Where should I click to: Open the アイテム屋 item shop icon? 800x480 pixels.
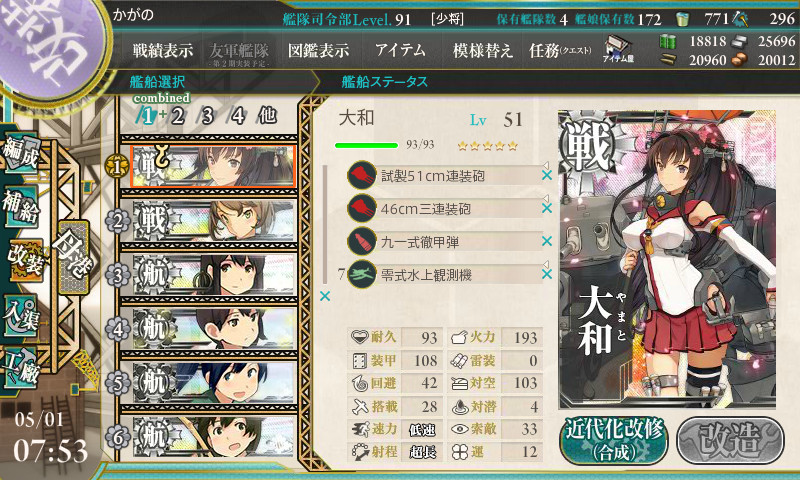pos(618,49)
